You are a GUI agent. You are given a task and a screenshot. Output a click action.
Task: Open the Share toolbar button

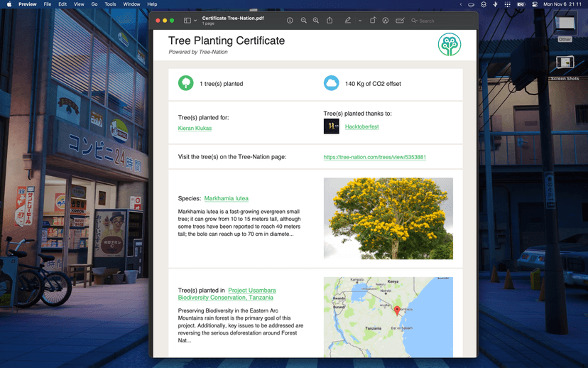point(330,21)
